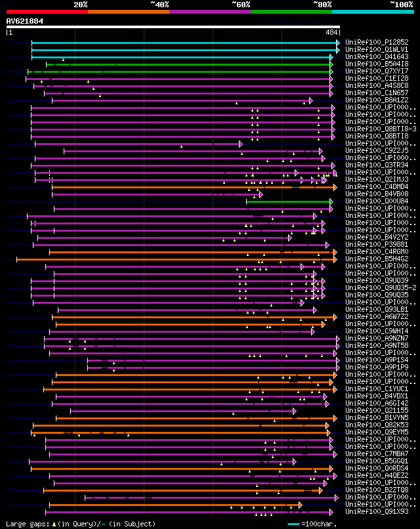Open hit UniRef100_P12852

coord(377,42)
